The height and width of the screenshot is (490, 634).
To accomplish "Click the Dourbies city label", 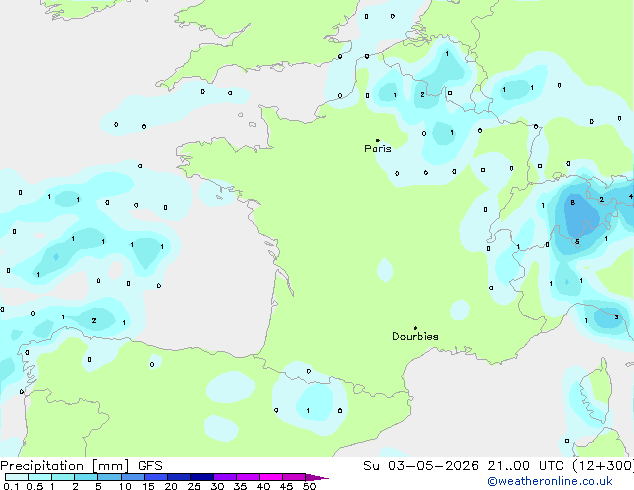I will click(x=415, y=336).
